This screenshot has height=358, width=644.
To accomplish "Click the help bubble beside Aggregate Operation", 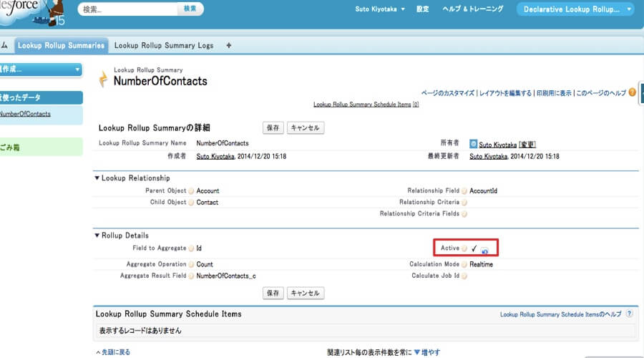I will 191,264.
